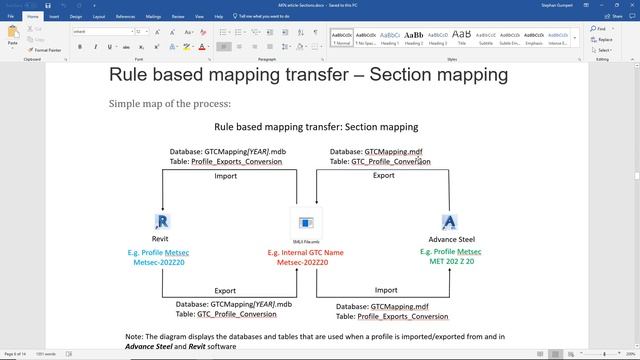
Task: Switch to Read Mode view
Action: coord(540,354)
